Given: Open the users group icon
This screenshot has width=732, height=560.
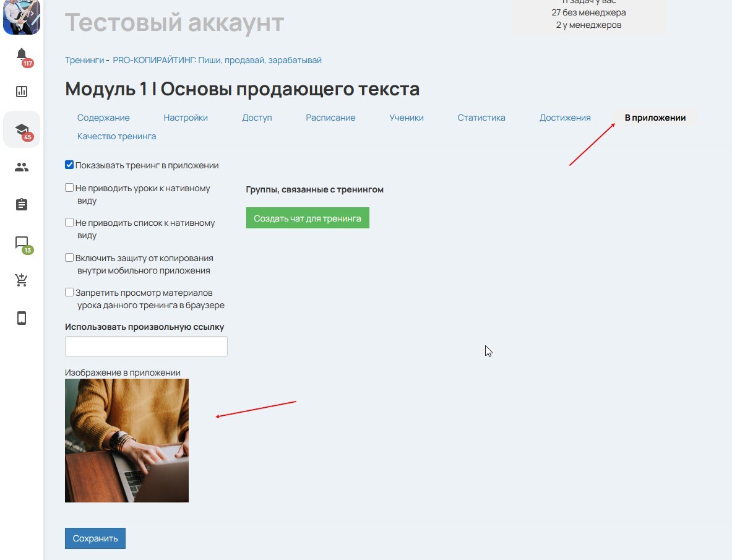Looking at the screenshot, I should tap(22, 167).
